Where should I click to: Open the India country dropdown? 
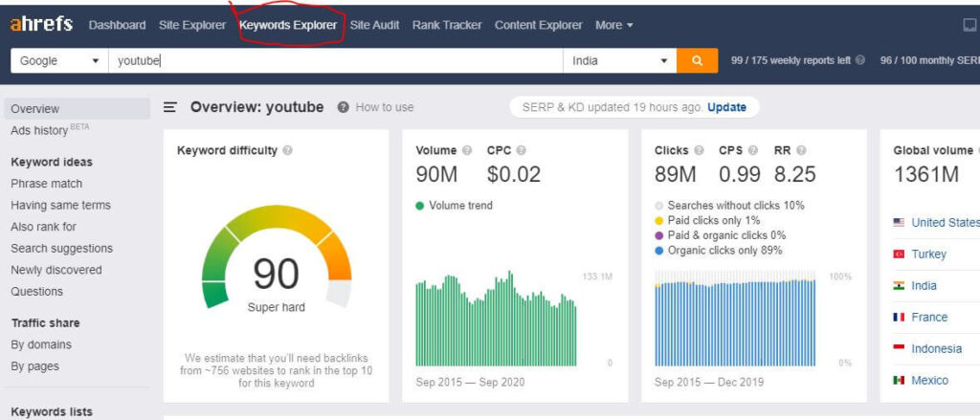(x=619, y=60)
